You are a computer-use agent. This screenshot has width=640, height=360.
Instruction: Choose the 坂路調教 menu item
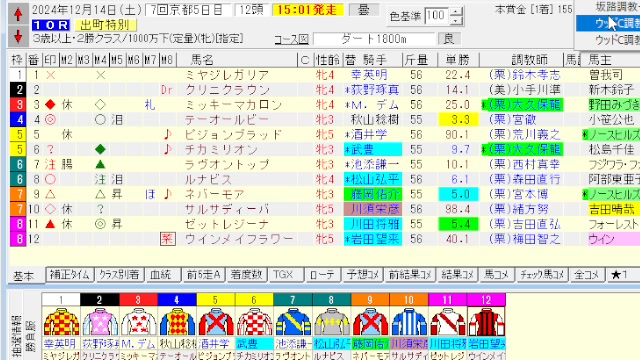(608, 7)
